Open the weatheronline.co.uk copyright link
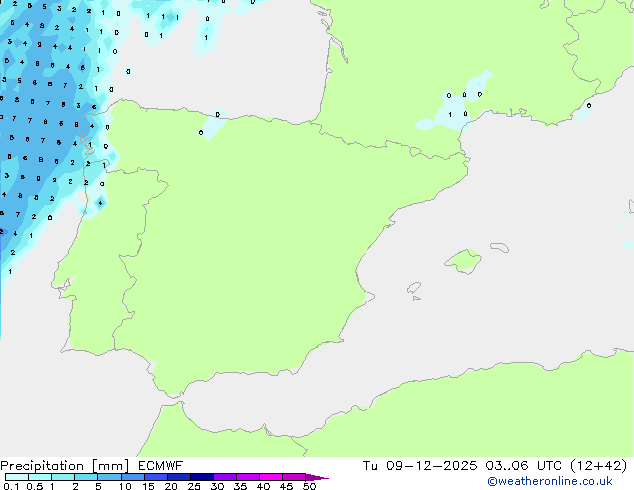This screenshot has width=634, height=490. [x=550, y=481]
